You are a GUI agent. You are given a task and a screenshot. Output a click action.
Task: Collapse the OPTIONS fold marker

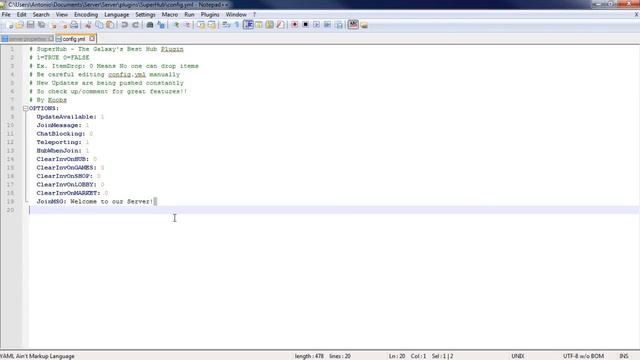pos(25,108)
